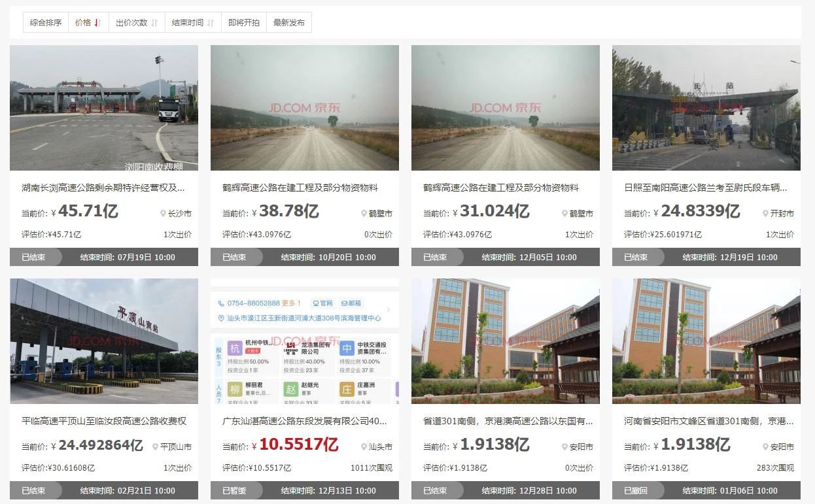Open the 平临高速平顶山至临汝段 listing title
The height and width of the screenshot is (504, 815).
click(103, 422)
